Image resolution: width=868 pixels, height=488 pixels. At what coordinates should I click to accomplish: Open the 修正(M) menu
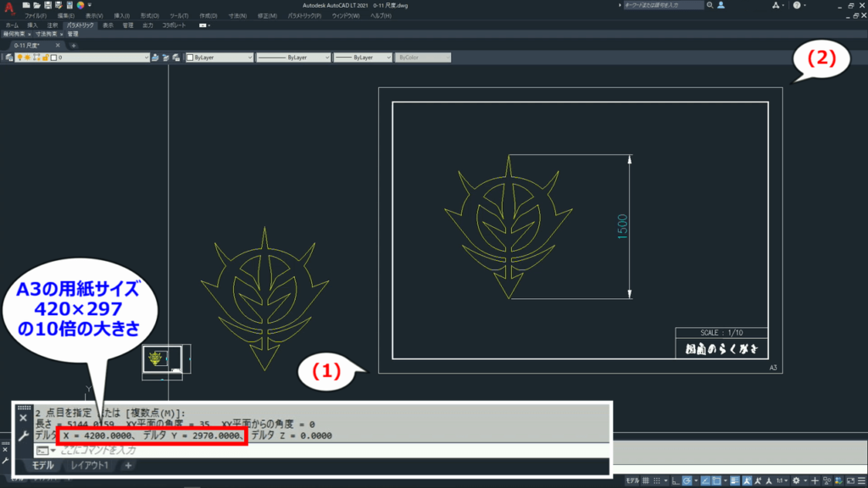[267, 16]
